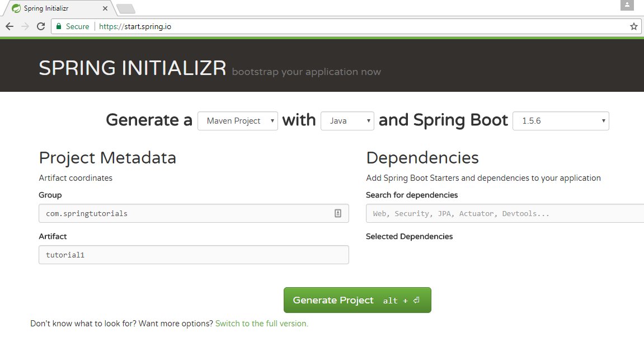Open a new browser tab

126,8
